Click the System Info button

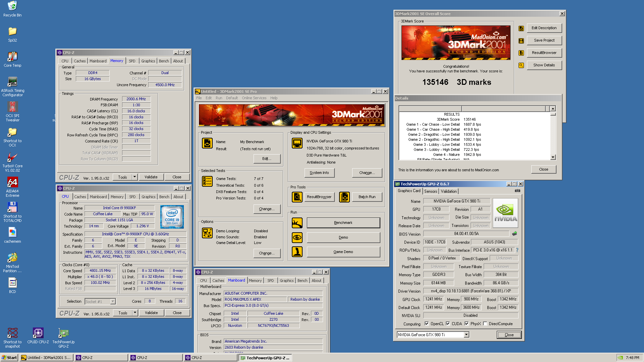pos(319,173)
